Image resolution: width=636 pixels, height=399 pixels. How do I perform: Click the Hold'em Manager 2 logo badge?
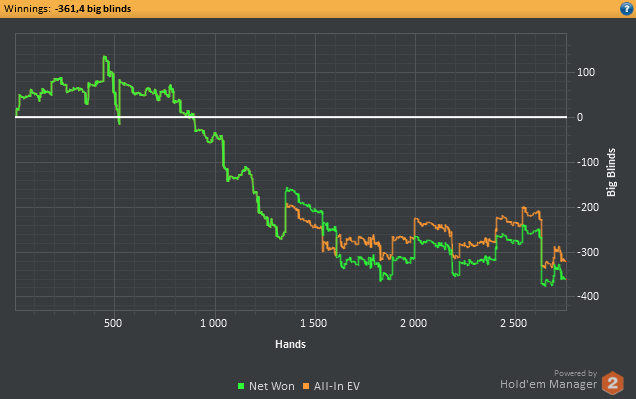[612, 383]
